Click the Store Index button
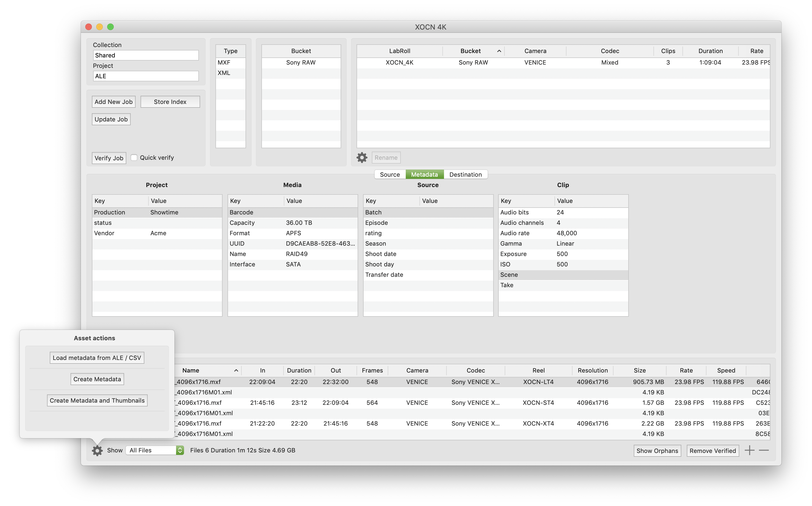The width and height of the screenshot is (812, 506). pyautogui.click(x=170, y=102)
